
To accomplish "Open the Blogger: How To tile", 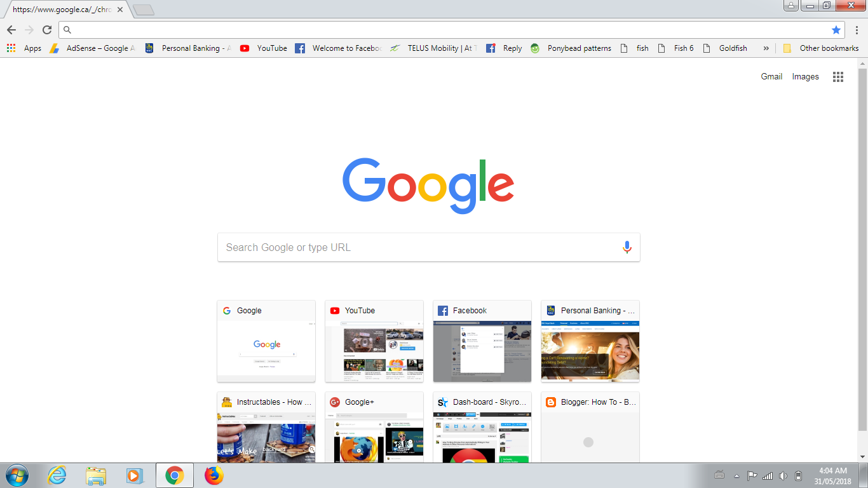I will coord(590,427).
